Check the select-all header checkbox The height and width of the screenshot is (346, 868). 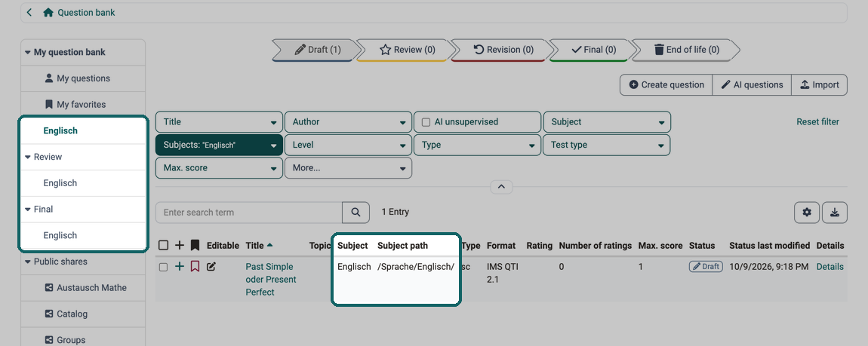(163, 246)
